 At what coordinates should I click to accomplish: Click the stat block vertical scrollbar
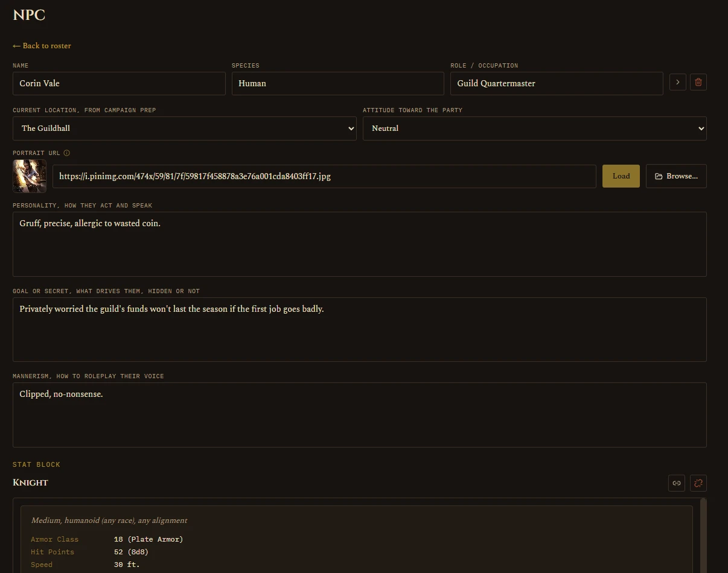pos(703,536)
